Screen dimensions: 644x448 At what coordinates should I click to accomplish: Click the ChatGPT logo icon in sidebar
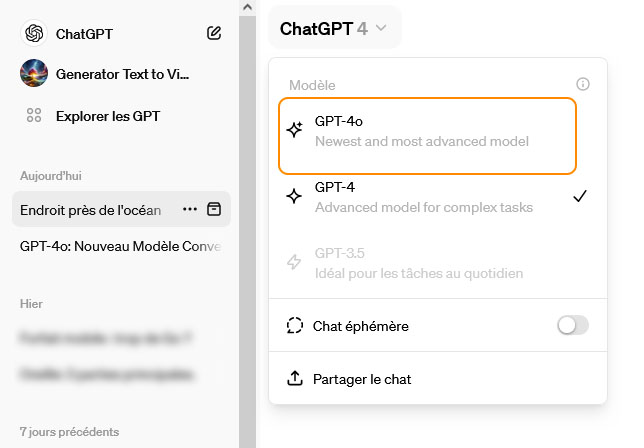pyautogui.click(x=34, y=33)
